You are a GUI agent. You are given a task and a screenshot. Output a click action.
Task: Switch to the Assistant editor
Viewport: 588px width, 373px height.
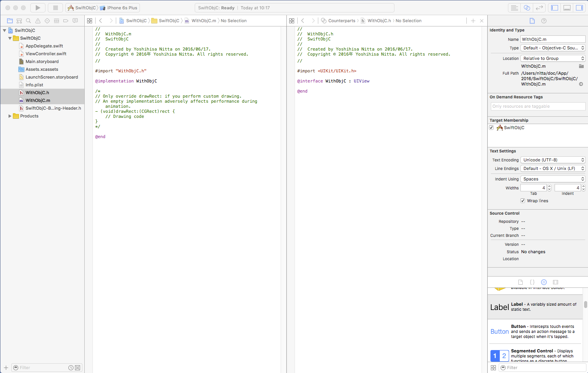(527, 8)
